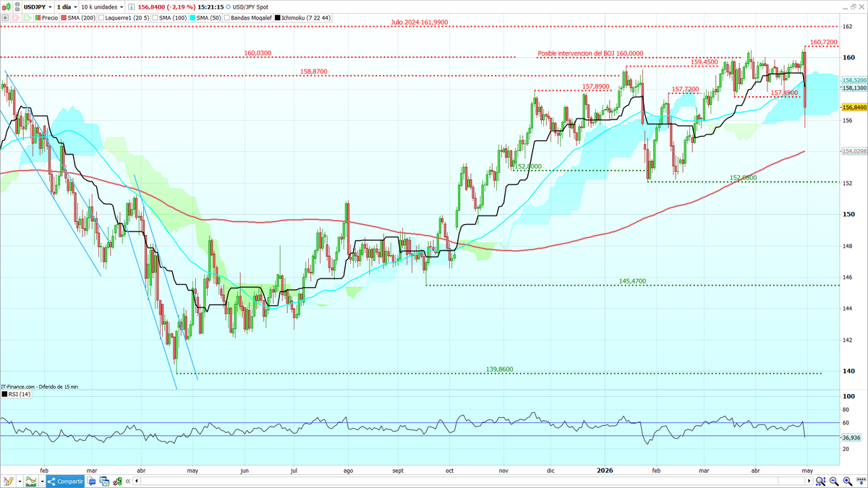Click the IT-Finance.com delayed data notice
Image resolution: width=868 pixels, height=488 pixels.
tap(40, 387)
